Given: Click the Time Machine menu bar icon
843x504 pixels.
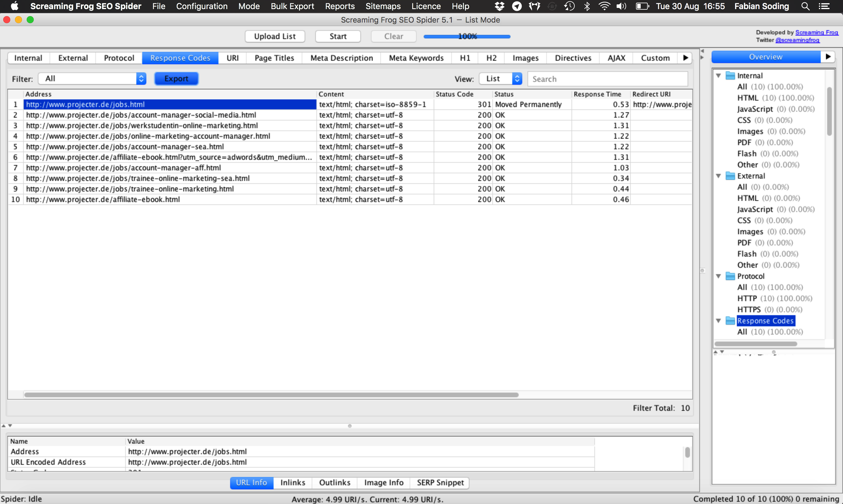Looking at the screenshot, I should pos(569,6).
